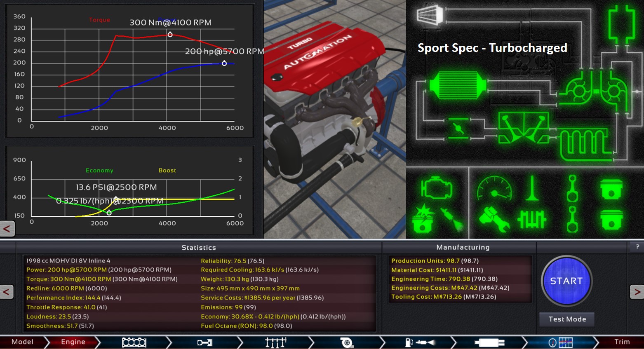Click the Performance Index: 144.4 stat

tap(73, 298)
